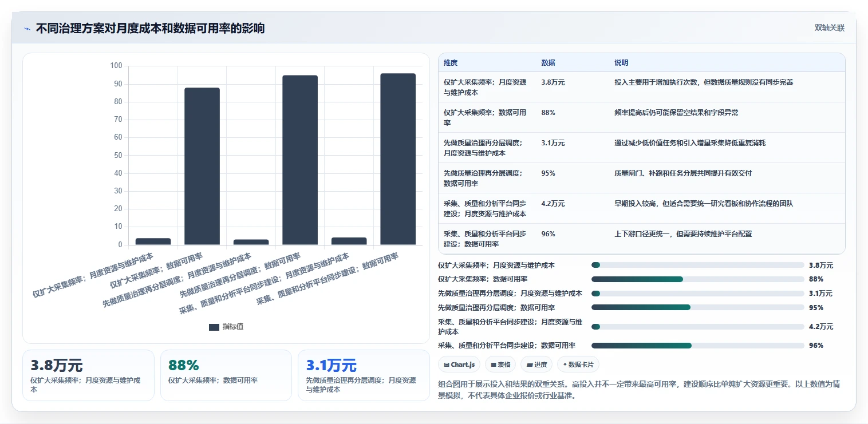Click the tallest 96 chart bar

398,159
